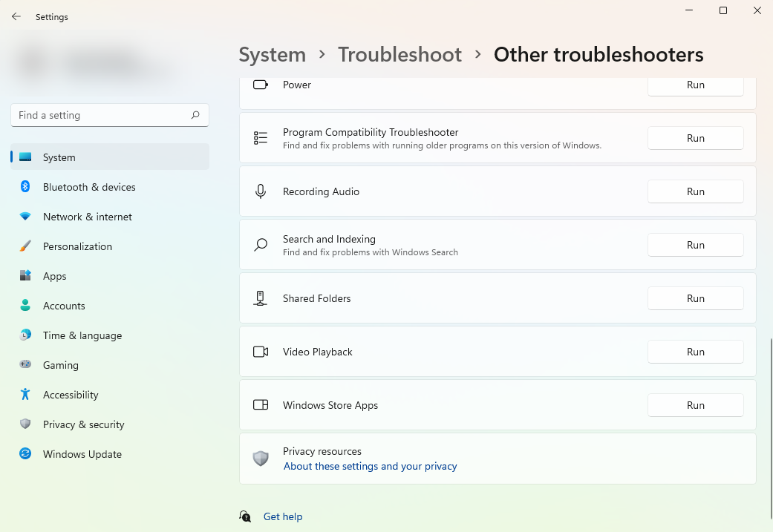
Task: Navigate to Troubleshoot in the breadcrumb
Action: pos(399,55)
